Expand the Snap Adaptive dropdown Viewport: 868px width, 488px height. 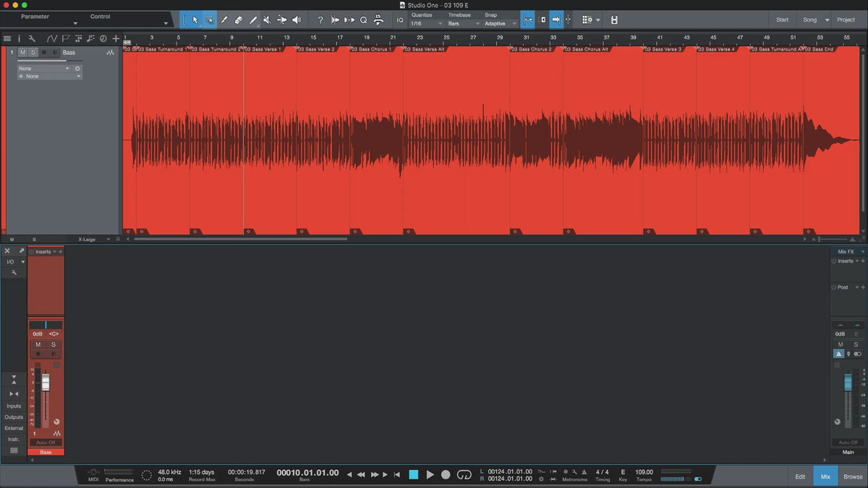[501, 24]
